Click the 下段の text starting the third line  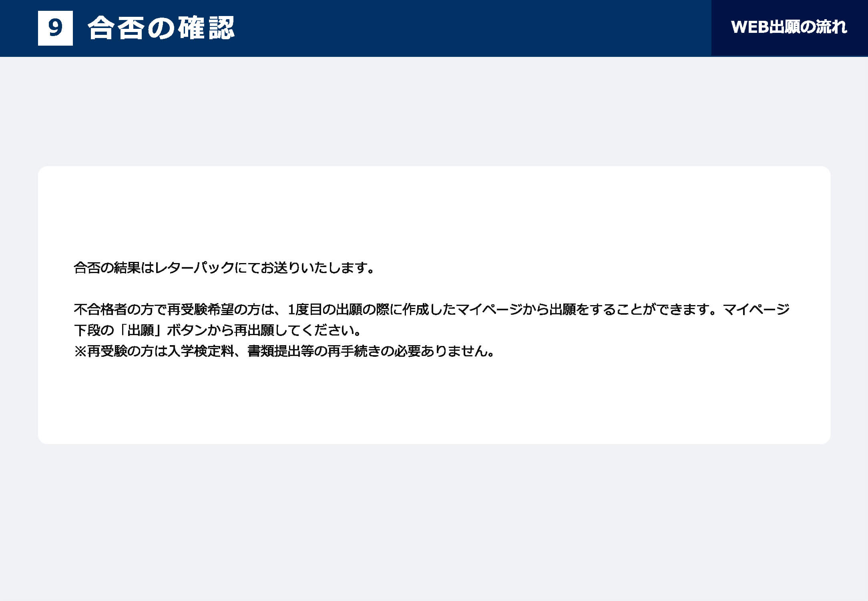point(94,330)
